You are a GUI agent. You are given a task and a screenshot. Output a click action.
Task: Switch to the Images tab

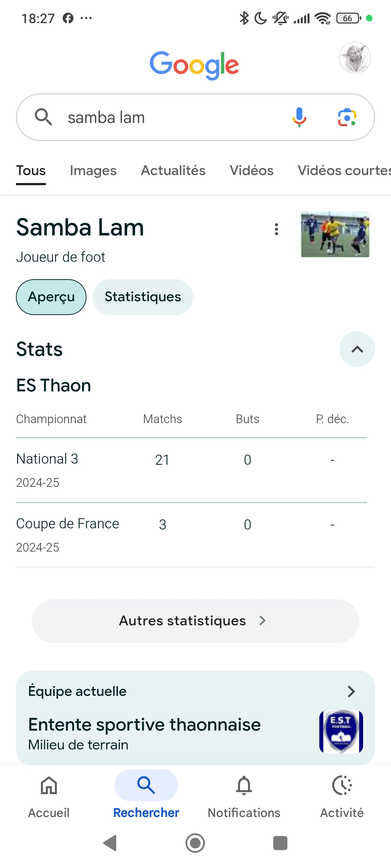pos(93,171)
